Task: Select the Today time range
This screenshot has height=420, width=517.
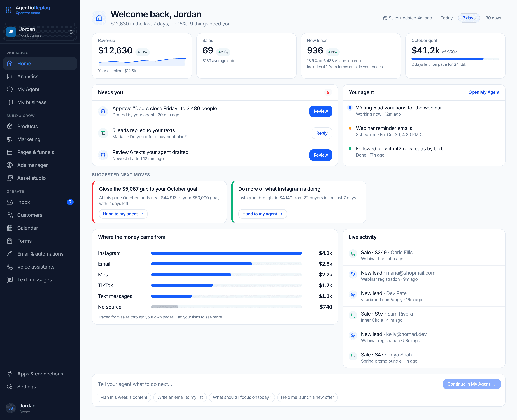Action: pyautogui.click(x=447, y=18)
